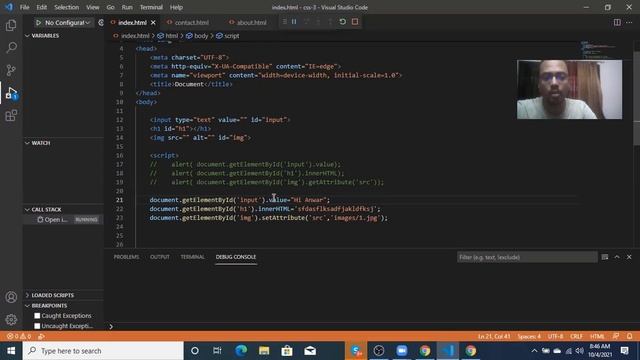The width and height of the screenshot is (640, 360).
Task: Open the File menu
Action: [24, 7]
